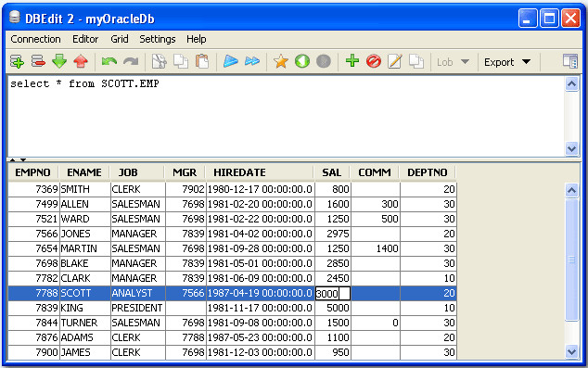Run the SQL statement with blue play icon
The height and width of the screenshot is (368, 588).
[x=231, y=61]
